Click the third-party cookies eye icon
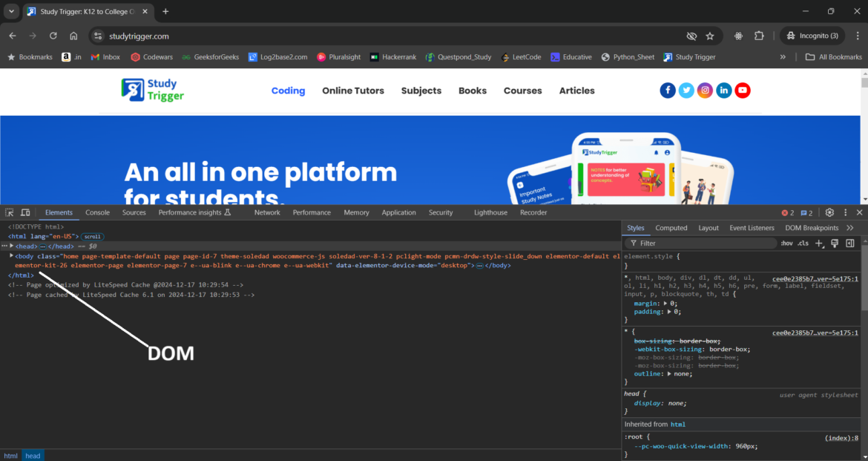This screenshot has height=461, width=868. 691,36
